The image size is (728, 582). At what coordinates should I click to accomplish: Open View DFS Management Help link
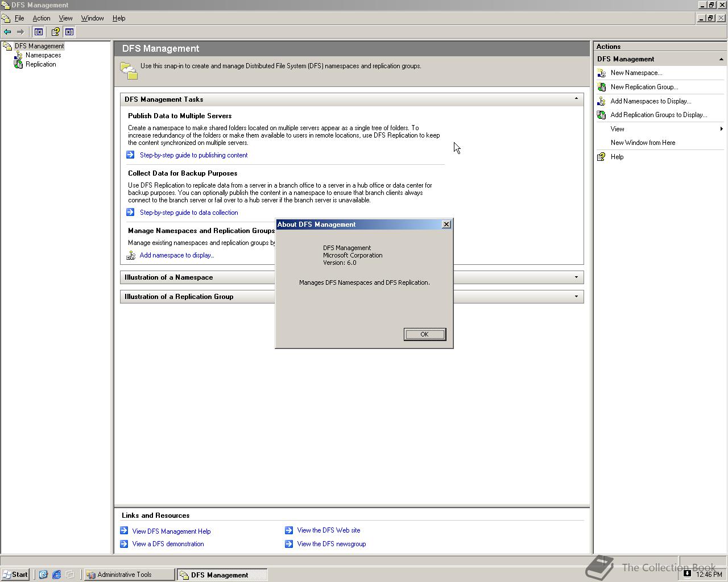171,531
